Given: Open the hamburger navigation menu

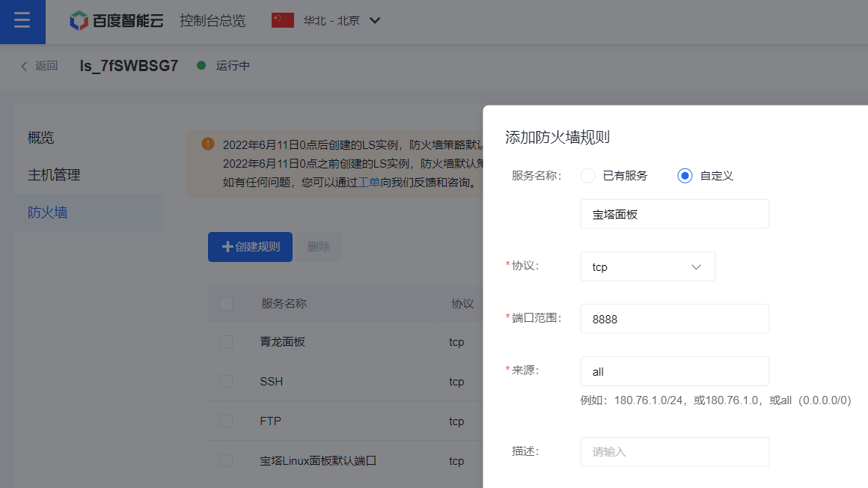Looking at the screenshot, I should pyautogui.click(x=22, y=21).
